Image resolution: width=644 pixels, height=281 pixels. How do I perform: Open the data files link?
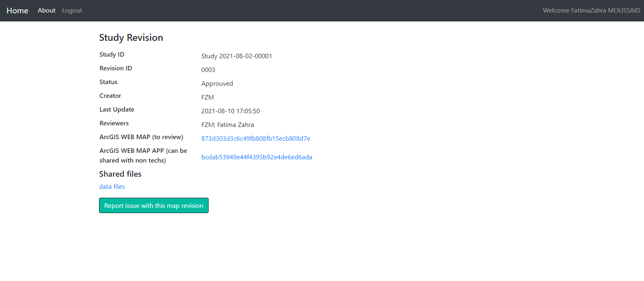pos(112,186)
